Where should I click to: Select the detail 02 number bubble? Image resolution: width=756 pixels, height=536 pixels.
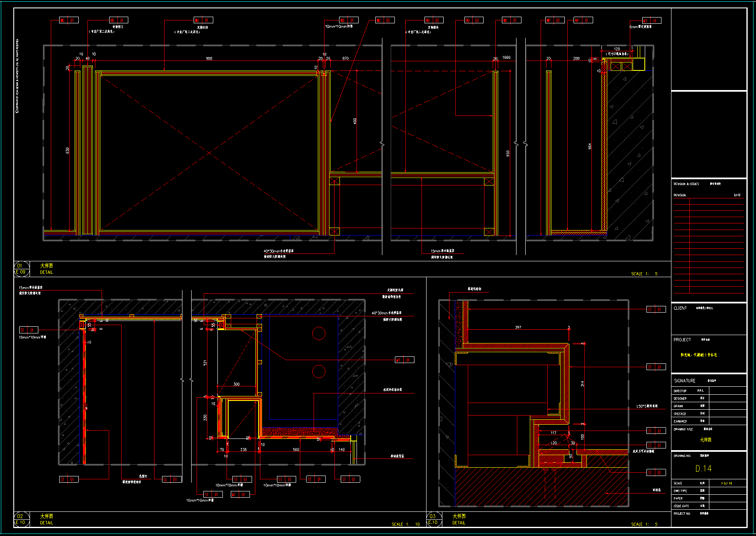[21, 519]
